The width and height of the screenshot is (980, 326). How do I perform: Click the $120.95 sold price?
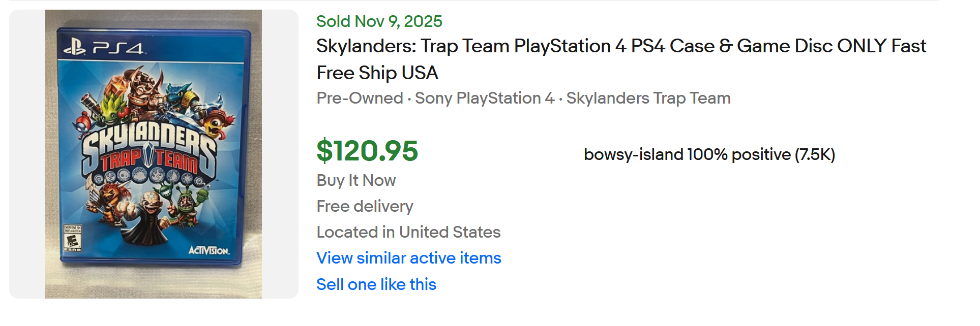coord(367,151)
